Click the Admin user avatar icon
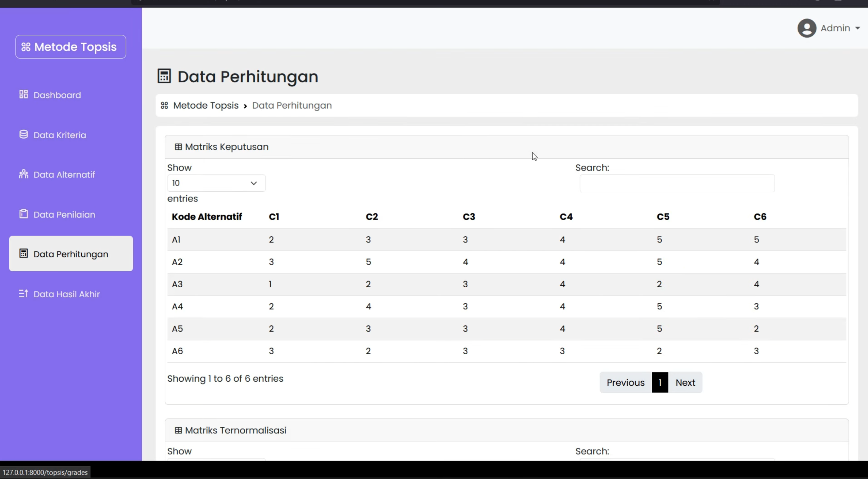This screenshot has width=868, height=479. (807, 28)
